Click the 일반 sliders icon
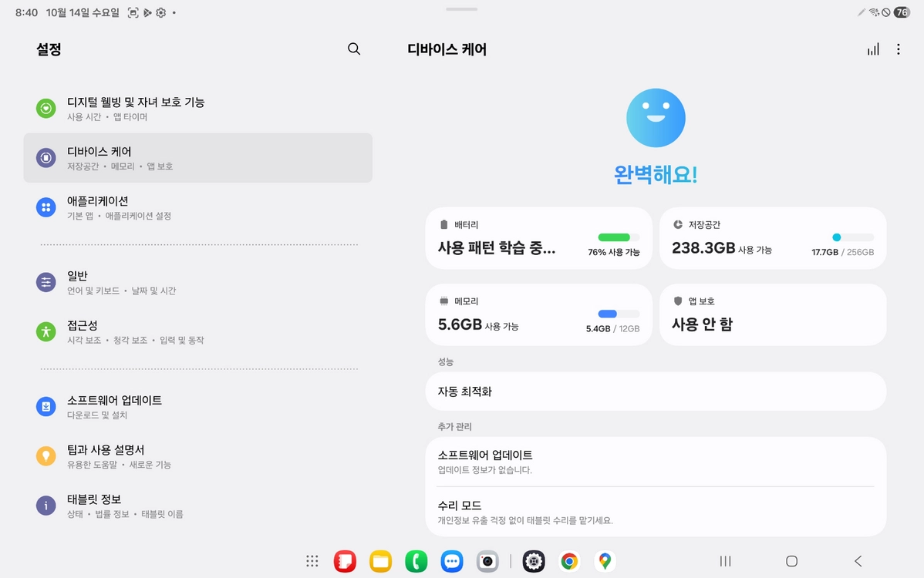 (x=46, y=282)
